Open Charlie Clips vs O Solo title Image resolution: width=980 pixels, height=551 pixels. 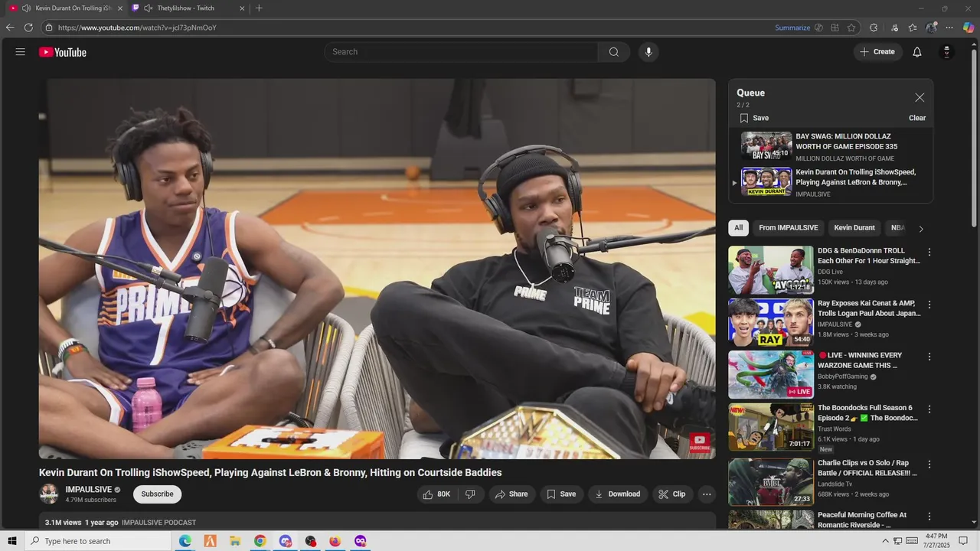(x=867, y=468)
